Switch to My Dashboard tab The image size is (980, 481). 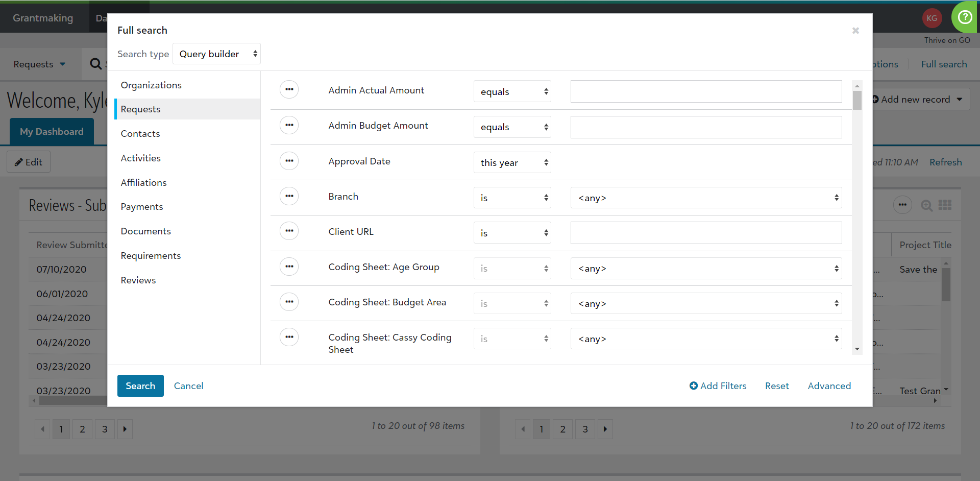click(x=52, y=131)
